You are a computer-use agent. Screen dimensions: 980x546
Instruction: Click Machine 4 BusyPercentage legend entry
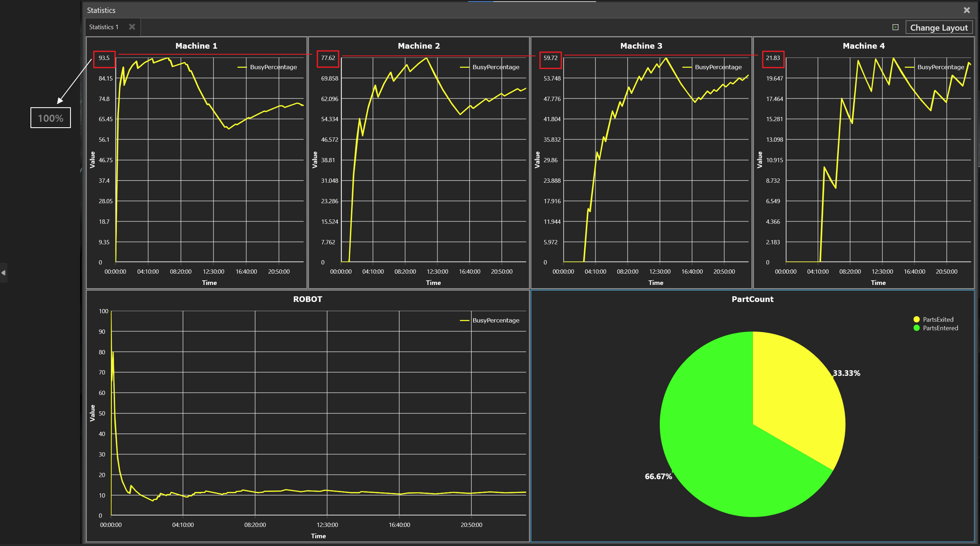[940, 67]
